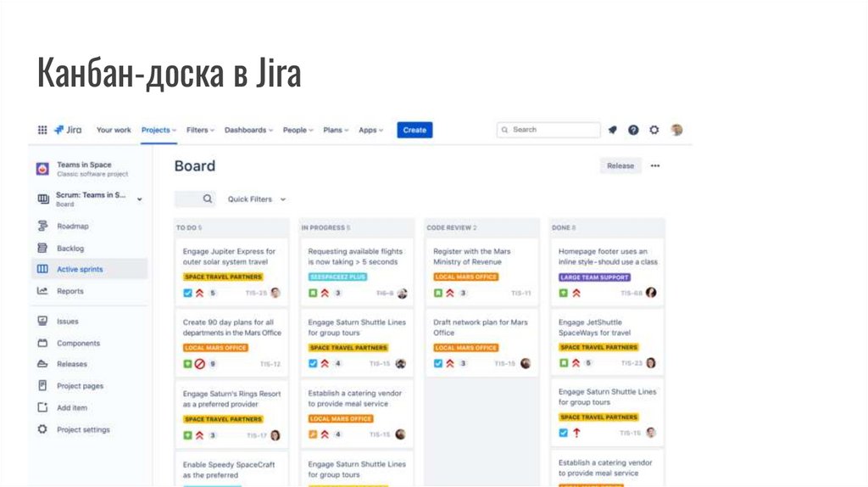Screen dimensions: 868x487
Task: Open issue TIS-12 key link
Action: coord(270,364)
